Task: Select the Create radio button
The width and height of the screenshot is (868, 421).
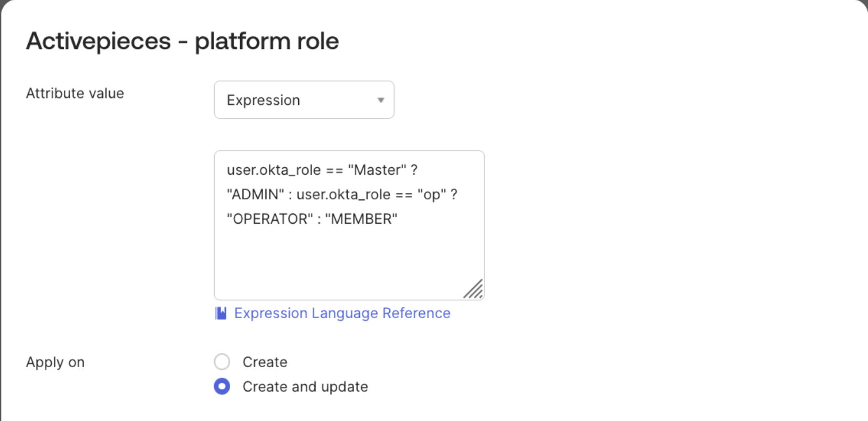Action: pos(222,362)
